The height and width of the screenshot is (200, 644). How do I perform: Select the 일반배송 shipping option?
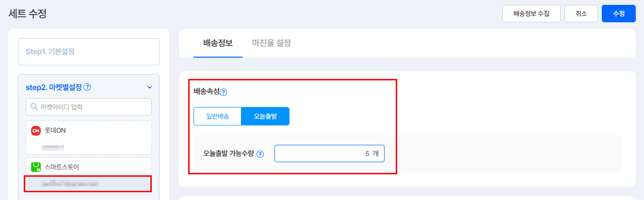(217, 116)
